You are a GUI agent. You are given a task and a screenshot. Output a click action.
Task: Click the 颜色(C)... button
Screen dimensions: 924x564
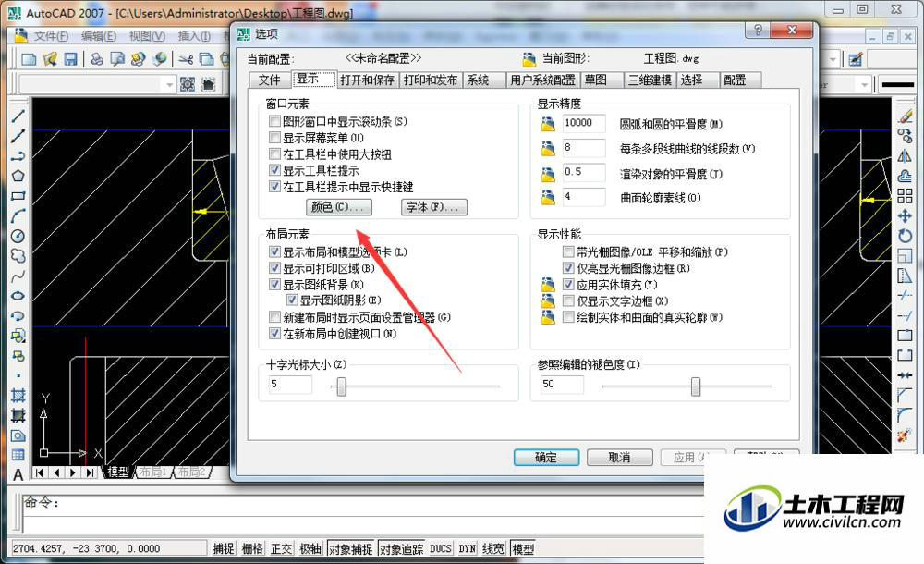(338, 207)
